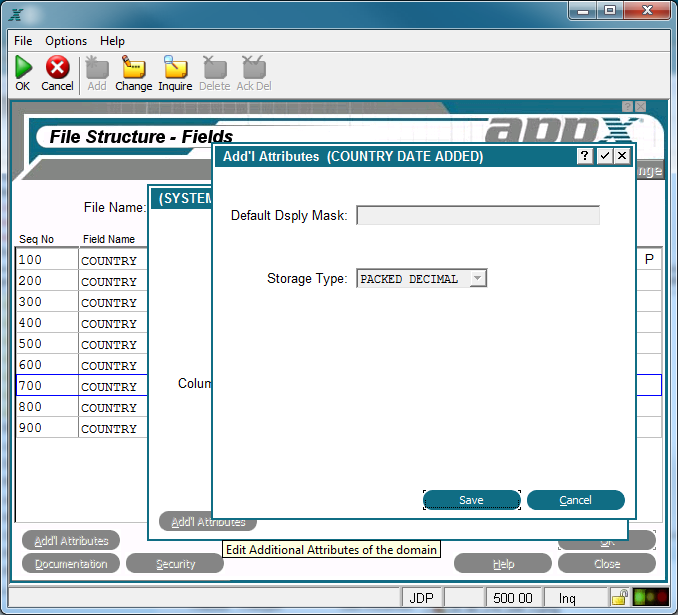The height and width of the screenshot is (615, 678).
Task: Click the Cancel button in Add'l Attributes dialog
Action: pos(576,500)
